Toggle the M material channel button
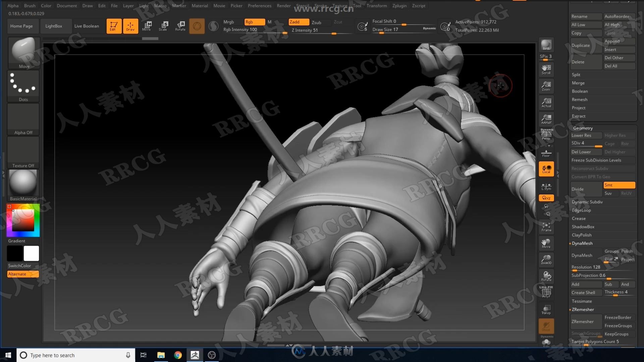Image resolution: width=644 pixels, height=362 pixels. pyautogui.click(x=269, y=22)
